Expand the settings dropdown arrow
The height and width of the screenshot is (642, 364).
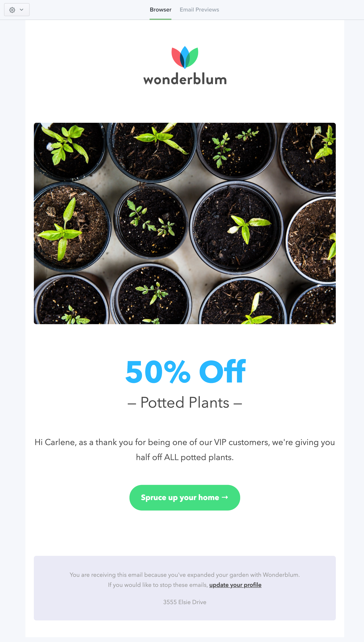click(x=21, y=10)
